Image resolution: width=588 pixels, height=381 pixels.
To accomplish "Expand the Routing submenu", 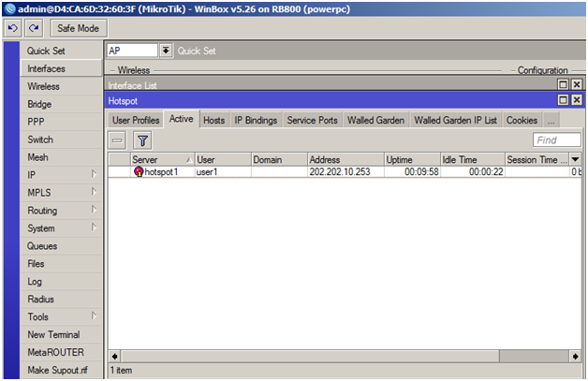I will 61,211.
